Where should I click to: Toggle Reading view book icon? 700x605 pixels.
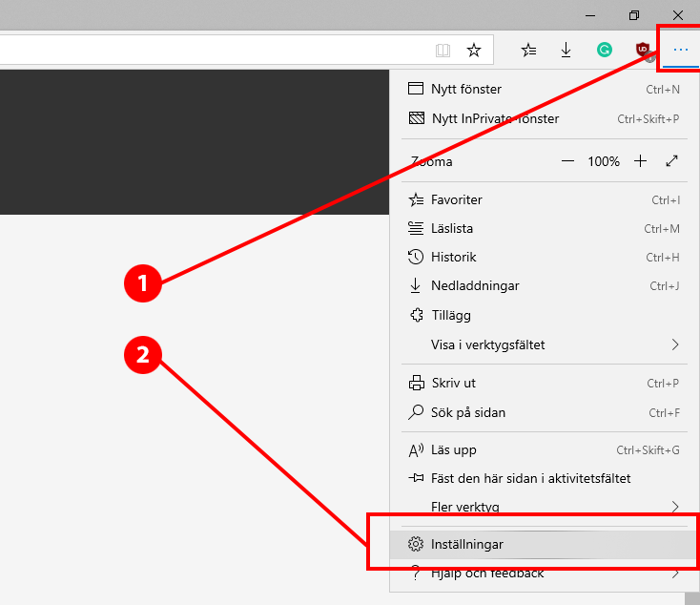pos(443,50)
